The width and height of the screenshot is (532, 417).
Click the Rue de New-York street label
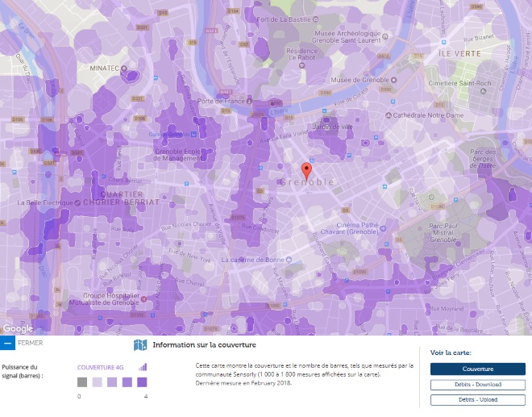(x=189, y=256)
